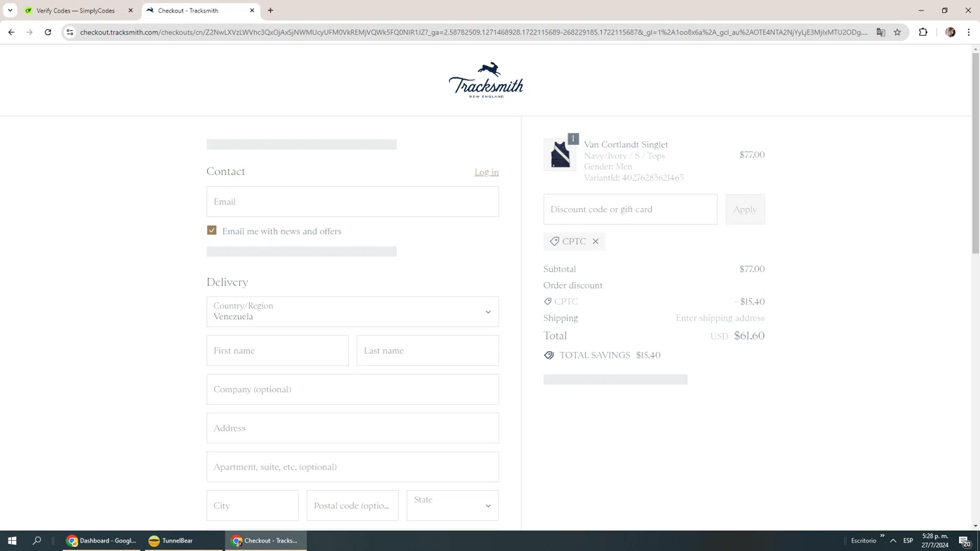Screen dimensions: 980x551
Task: Reload the checkout page
Action: (48, 32)
